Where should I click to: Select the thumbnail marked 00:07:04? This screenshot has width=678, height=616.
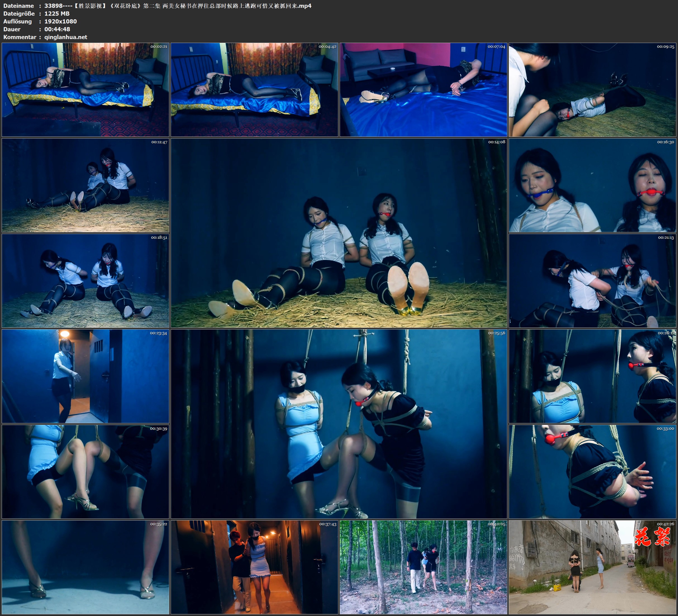click(x=423, y=89)
